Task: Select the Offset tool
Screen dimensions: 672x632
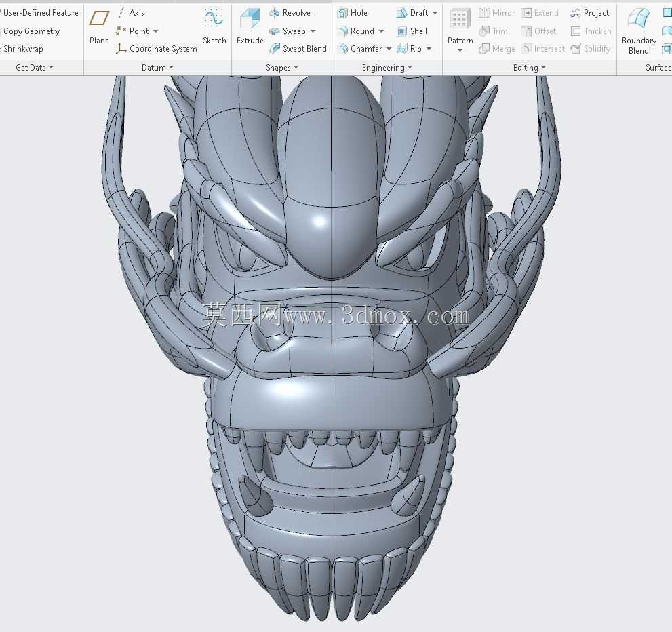Action: pos(538,31)
